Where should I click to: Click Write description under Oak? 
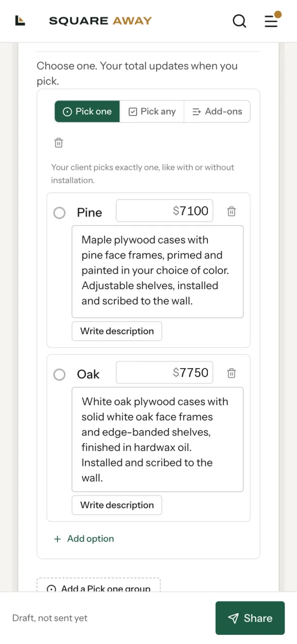[x=117, y=505]
